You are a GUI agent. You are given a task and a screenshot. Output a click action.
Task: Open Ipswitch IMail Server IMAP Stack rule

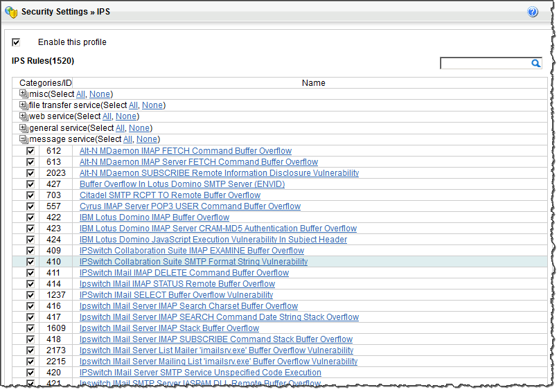click(169, 328)
